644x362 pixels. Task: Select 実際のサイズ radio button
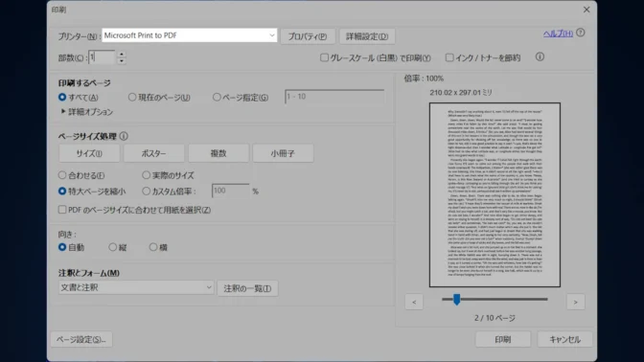pos(146,175)
